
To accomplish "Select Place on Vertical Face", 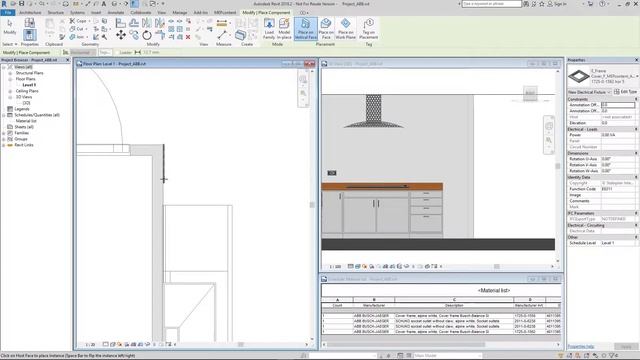I will (306, 29).
